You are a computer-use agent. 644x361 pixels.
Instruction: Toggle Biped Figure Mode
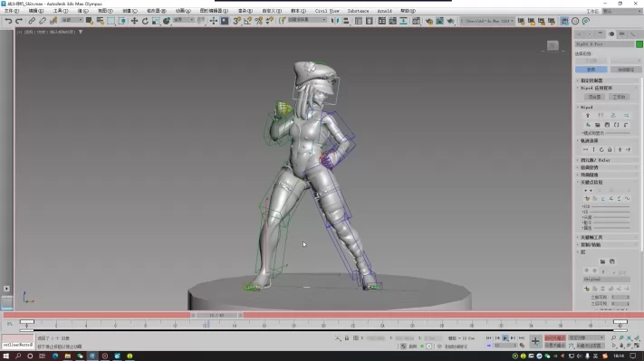[x=588, y=116]
